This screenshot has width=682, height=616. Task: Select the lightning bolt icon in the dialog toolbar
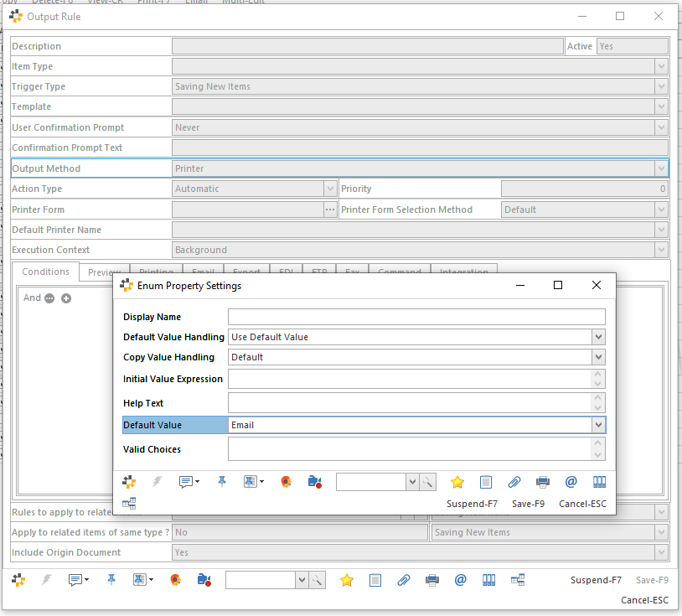158,481
